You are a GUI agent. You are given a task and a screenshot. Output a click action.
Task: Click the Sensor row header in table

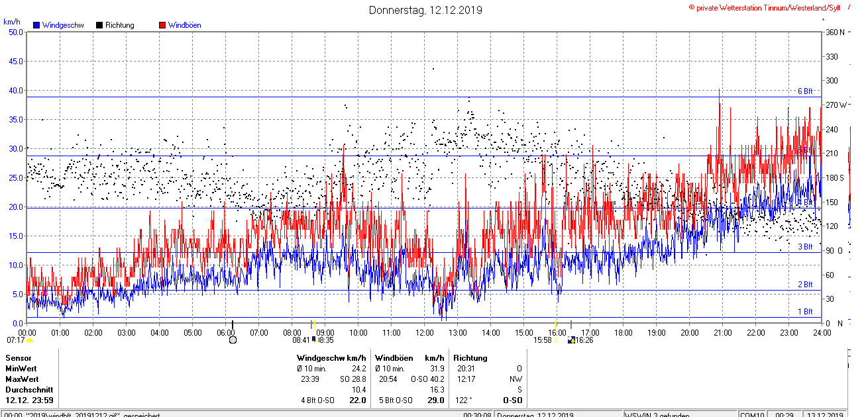[x=18, y=358]
